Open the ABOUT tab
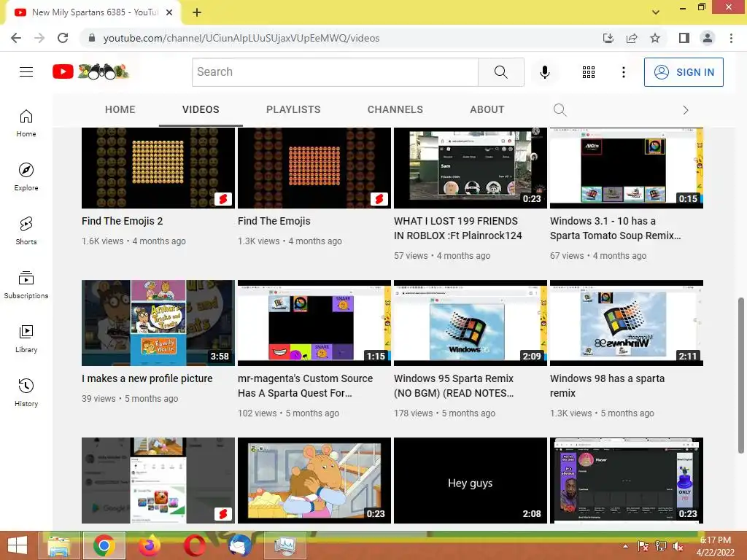The width and height of the screenshot is (747, 560). pyautogui.click(x=487, y=109)
